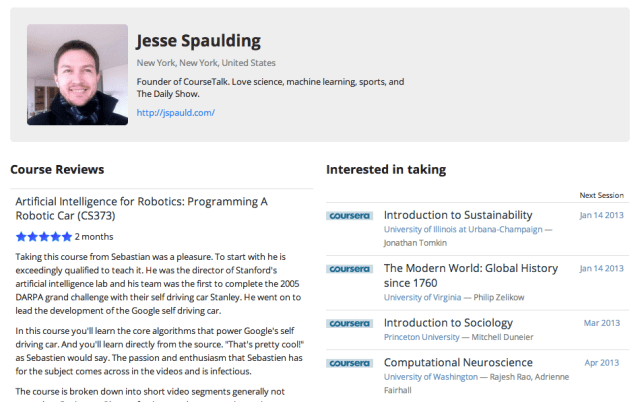Click the Interested in taking heading
Image resolution: width=640 pixels, height=402 pixels.
[x=386, y=170]
